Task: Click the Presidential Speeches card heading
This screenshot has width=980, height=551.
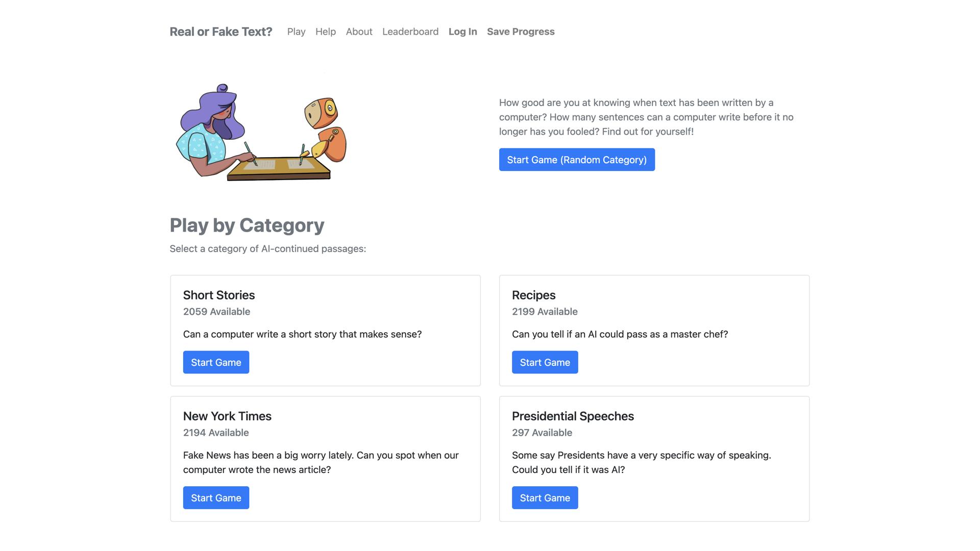Action: pos(572,416)
